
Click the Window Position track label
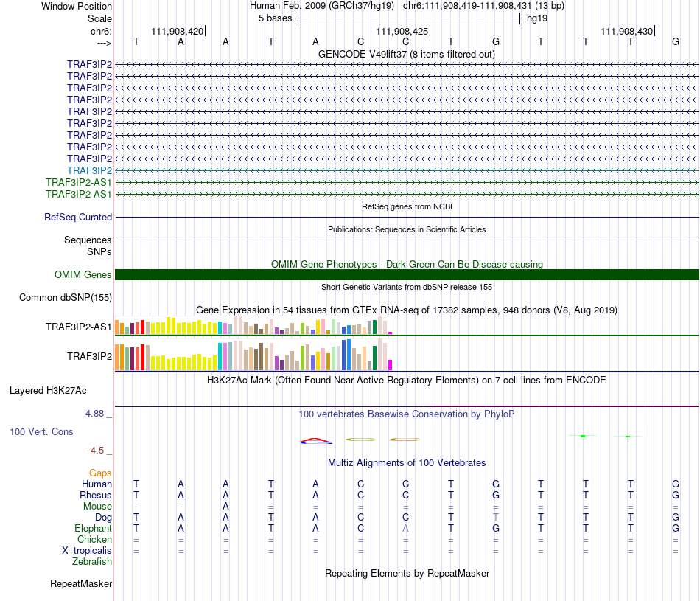tap(77, 6)
